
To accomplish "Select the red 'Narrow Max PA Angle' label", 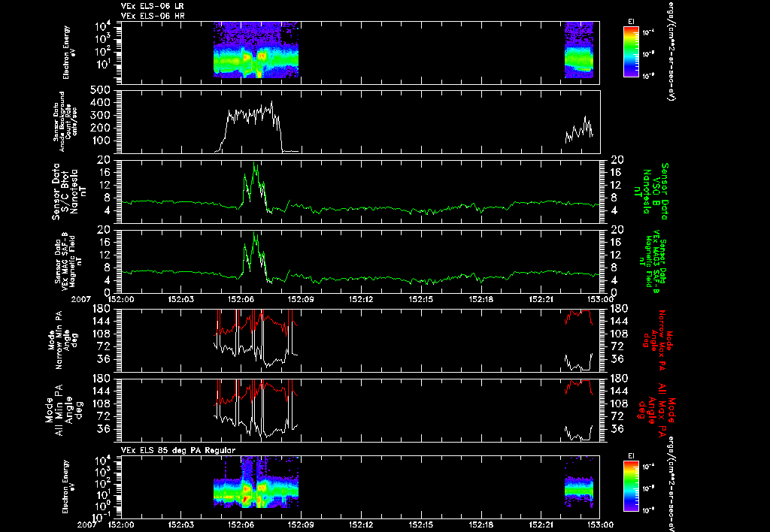I will (658, 340).
